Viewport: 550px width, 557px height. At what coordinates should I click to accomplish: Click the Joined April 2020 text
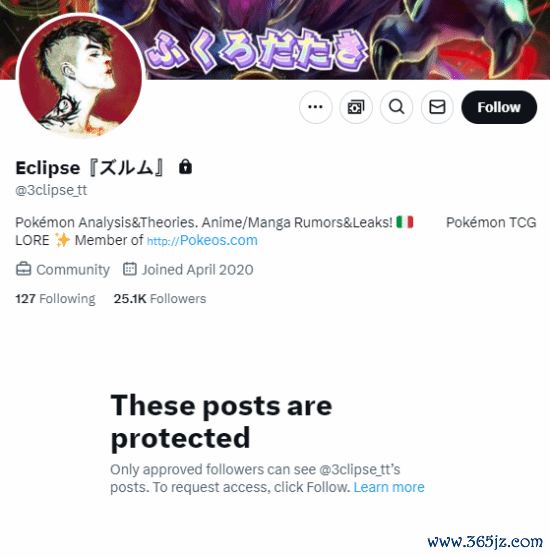tap(198, 270)
